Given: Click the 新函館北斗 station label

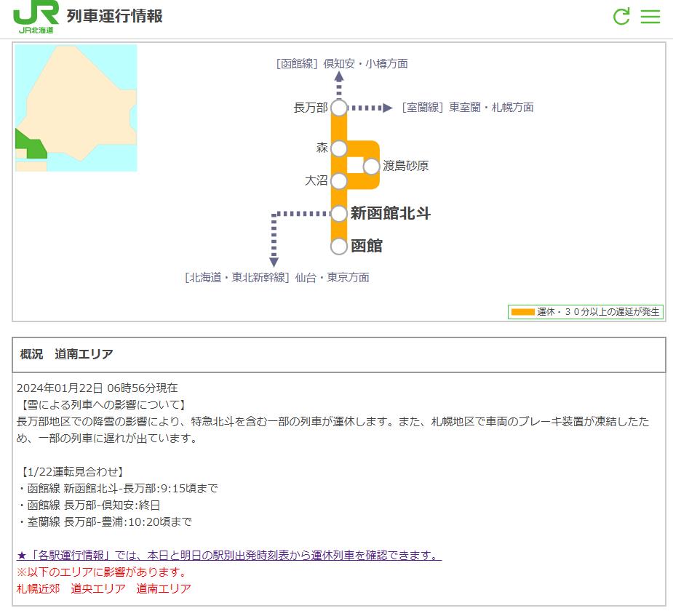Looking at the screenshot, I should click(391, 213).
